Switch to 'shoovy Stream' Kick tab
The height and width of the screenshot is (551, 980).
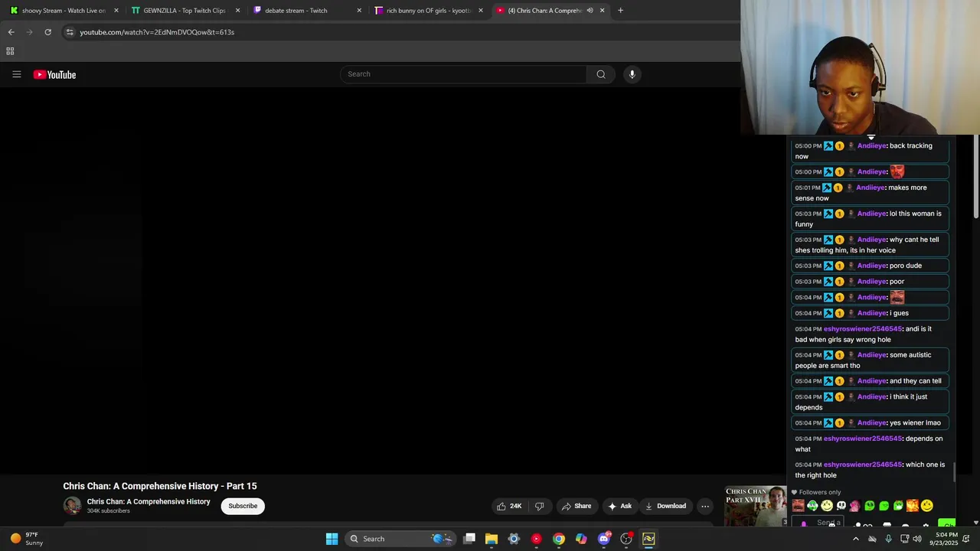click(x=63, y=11)
